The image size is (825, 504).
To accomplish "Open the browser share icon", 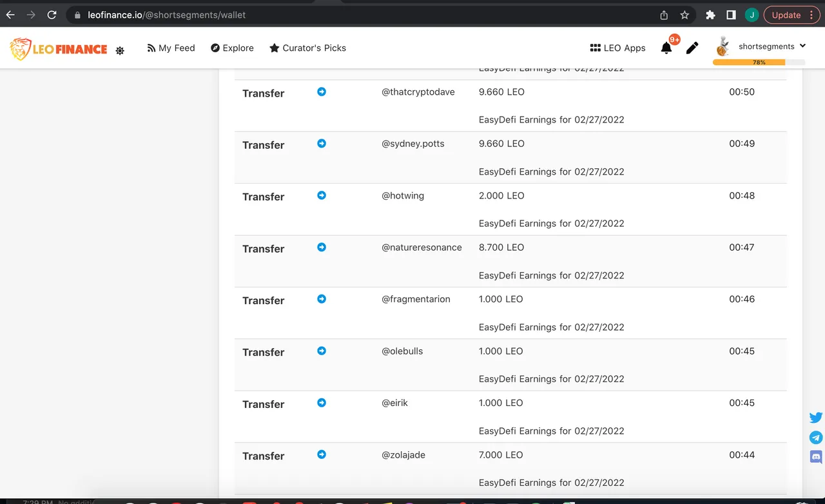I will 664,15.
